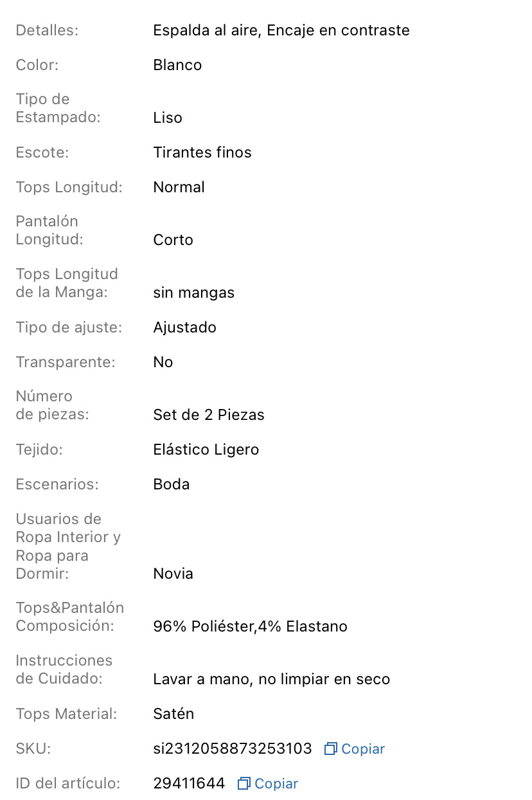Click the "Espalda al aire, Encaje en contraste" text
Screen dimensions: 532x800
[281, 30]
